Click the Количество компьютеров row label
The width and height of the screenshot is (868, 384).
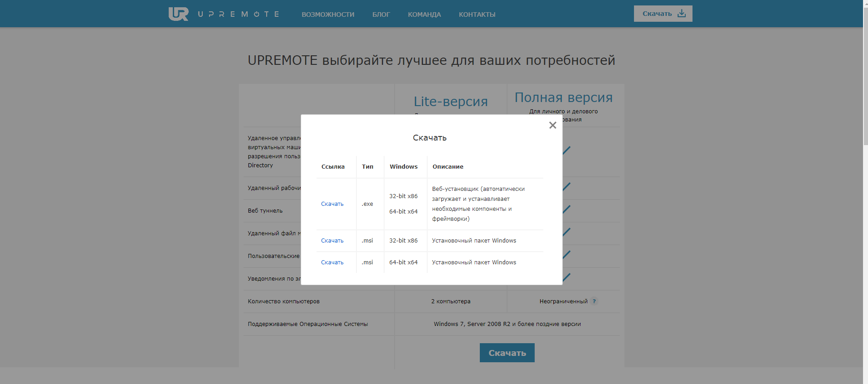point(283,301)
